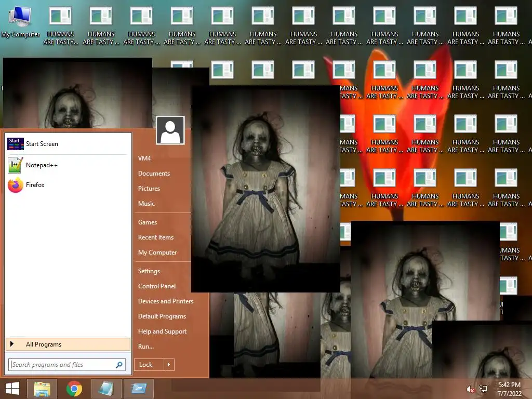Viewport: 532px width, 399px height.
Task: Open the Run... dialog
Action: coord(146,347)
